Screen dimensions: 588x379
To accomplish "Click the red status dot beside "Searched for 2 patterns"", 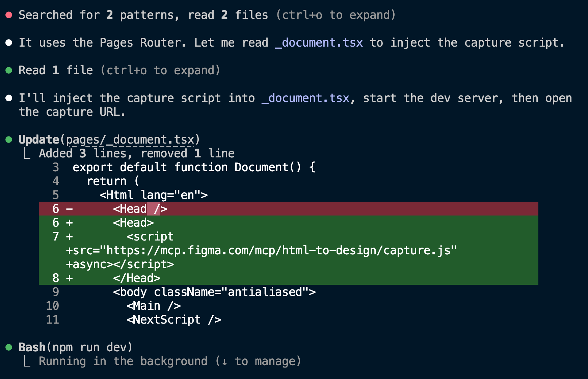I will click(x=9, y=15).
